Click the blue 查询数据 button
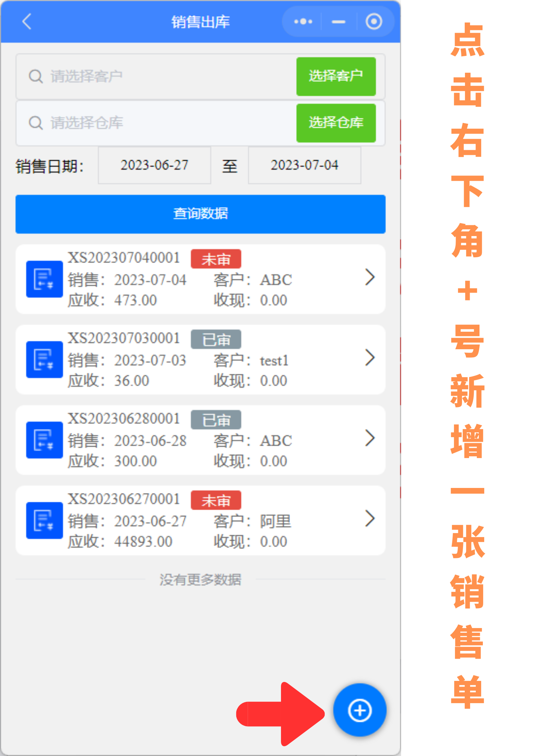 tap(201, 214)
